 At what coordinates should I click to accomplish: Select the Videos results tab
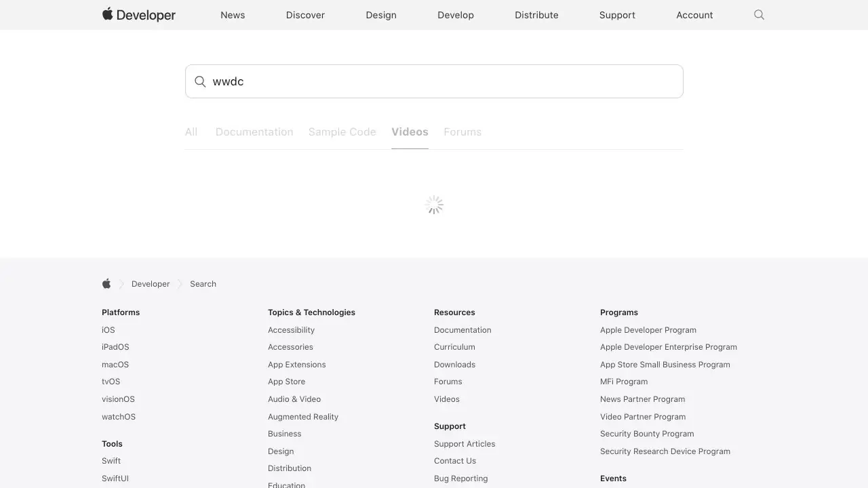tap(410, 131)
